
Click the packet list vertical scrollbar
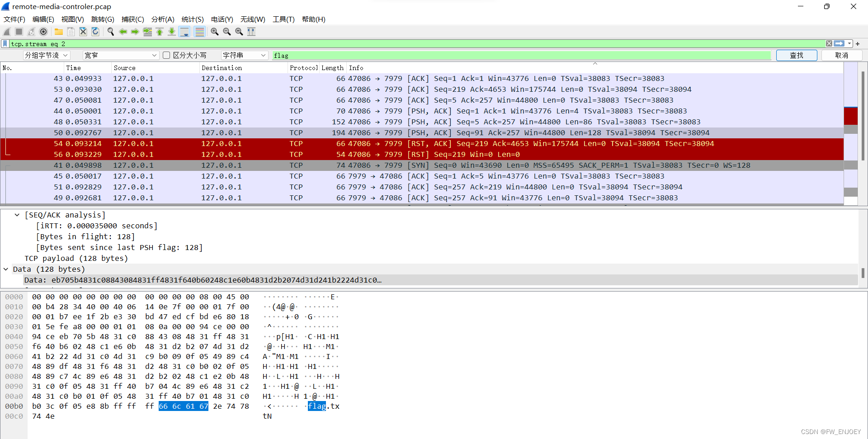[x=863, y=116]
